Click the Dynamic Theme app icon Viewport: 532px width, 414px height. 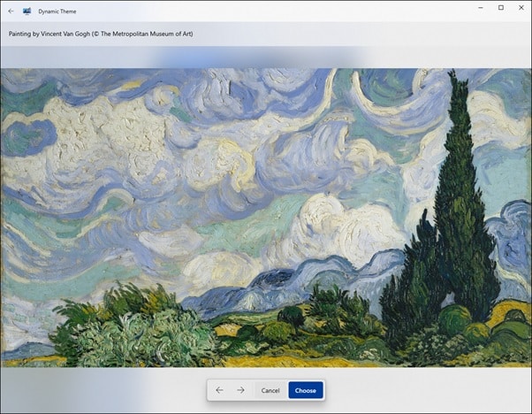(x=27, y=11)
